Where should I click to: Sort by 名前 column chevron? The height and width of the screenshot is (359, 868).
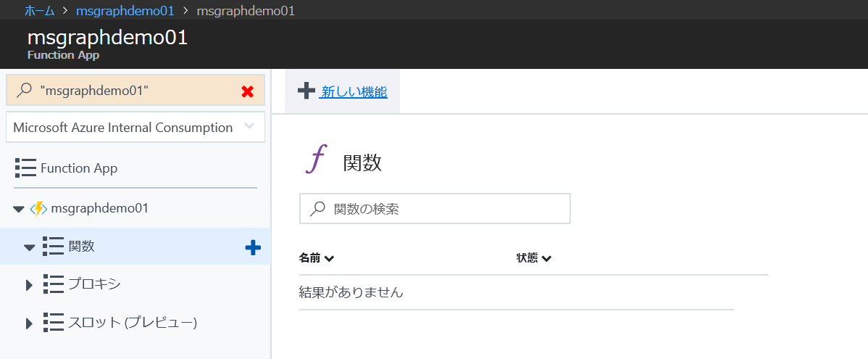(330, 259)
